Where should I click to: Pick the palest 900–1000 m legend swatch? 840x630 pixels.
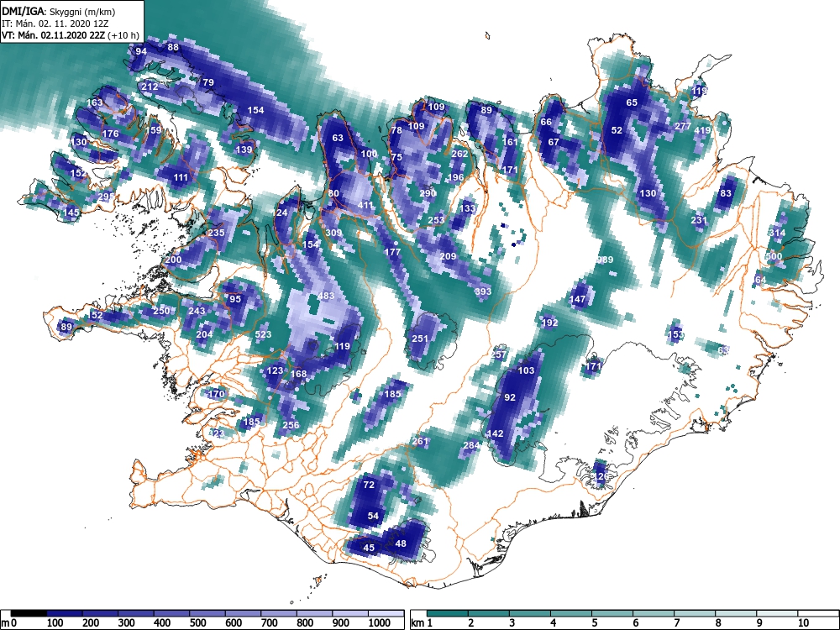[x=350, y=613]
